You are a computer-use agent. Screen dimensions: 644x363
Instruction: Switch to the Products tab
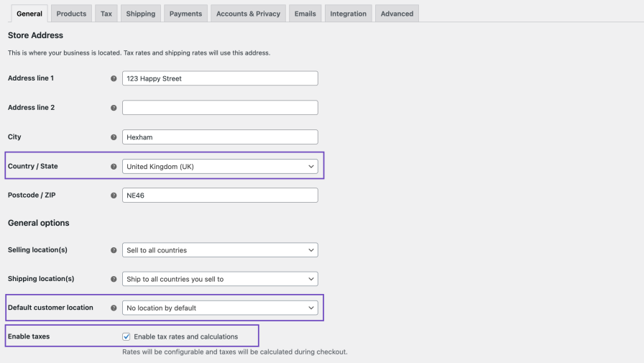pyautogui.click(x=71, y=14)
